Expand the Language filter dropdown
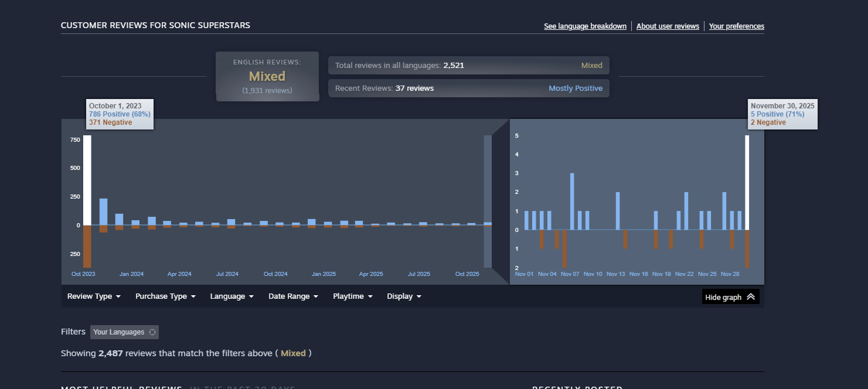 tap(232, 296)
